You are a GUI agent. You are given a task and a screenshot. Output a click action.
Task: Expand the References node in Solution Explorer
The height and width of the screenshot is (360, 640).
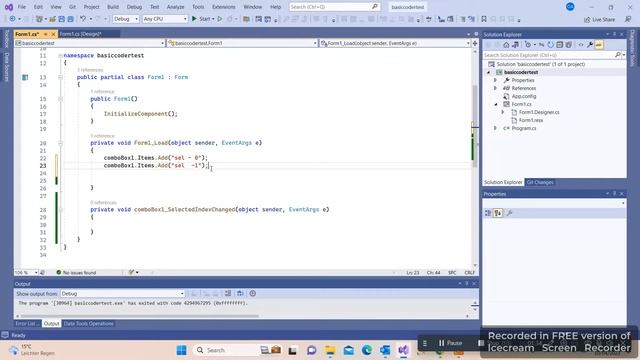point(496,88)
